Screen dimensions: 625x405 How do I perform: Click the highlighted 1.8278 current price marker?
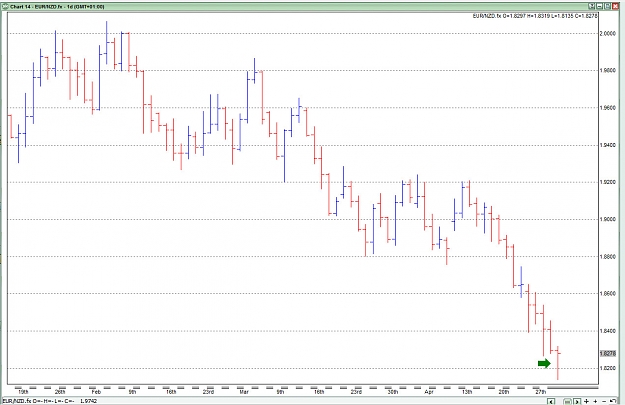click(x=607, y=354)
